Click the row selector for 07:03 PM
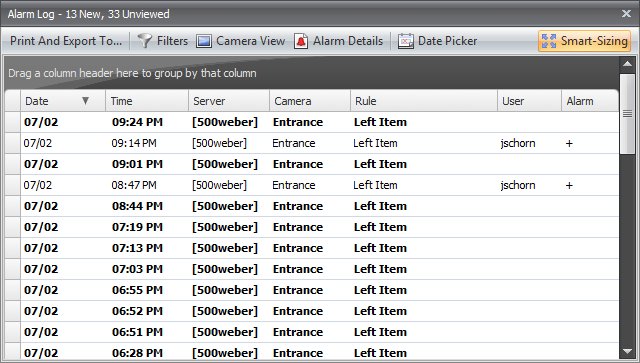This screenshot has height=363, width=640. 13,269
